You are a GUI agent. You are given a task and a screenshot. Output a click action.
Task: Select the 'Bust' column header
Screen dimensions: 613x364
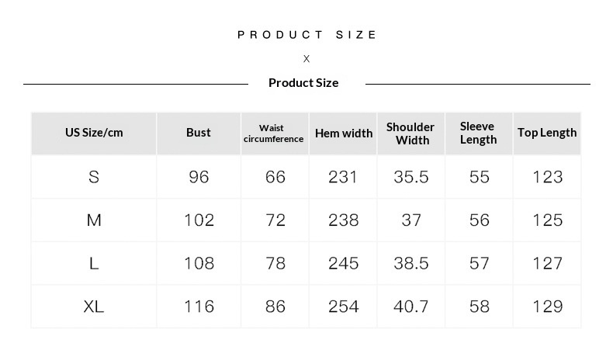click(x=199, y=133)
